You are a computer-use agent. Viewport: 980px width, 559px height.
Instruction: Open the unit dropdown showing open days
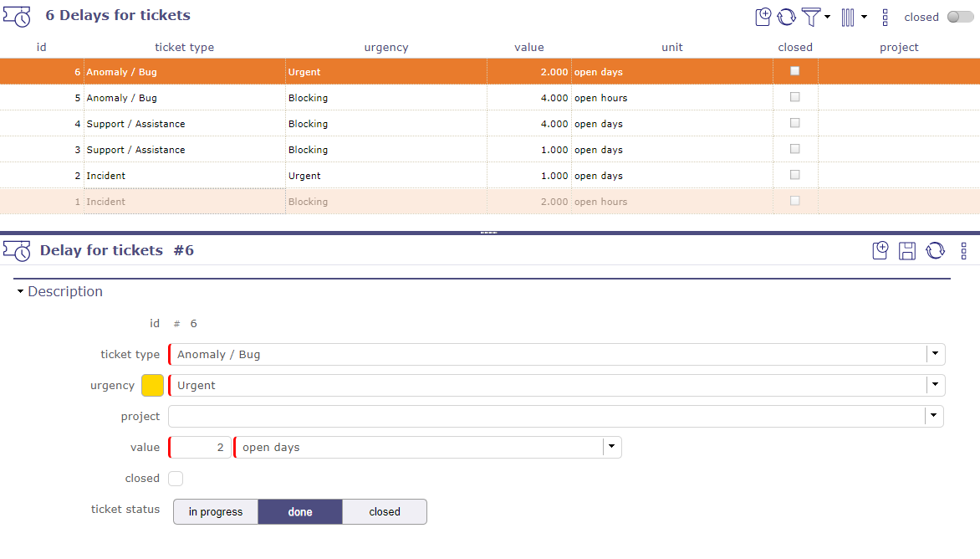[611, 447]
